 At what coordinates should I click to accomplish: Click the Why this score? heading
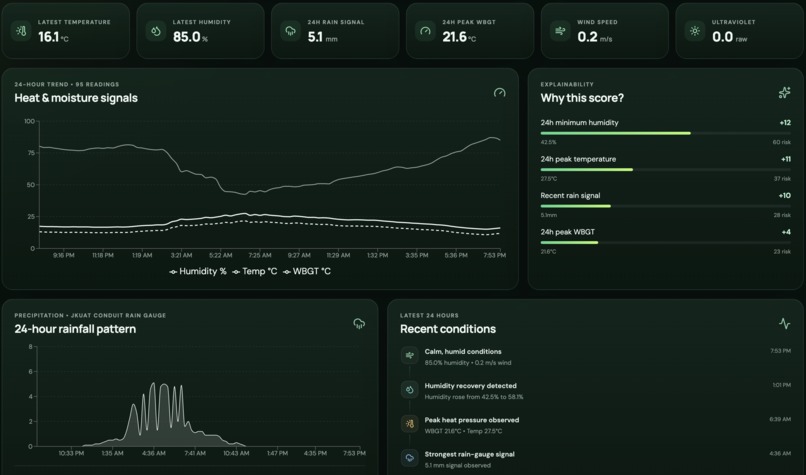point(582,98)
